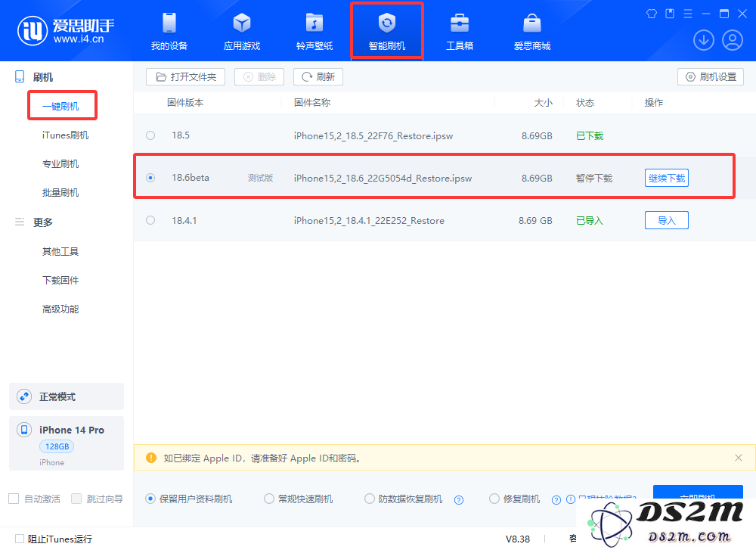Click the 删除 button
Viewport: 756px width, 550px height.
click(x=259, y=76)
